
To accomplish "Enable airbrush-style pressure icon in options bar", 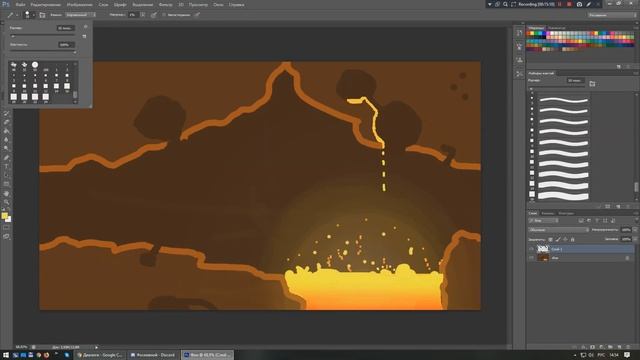I will (154, 15).
